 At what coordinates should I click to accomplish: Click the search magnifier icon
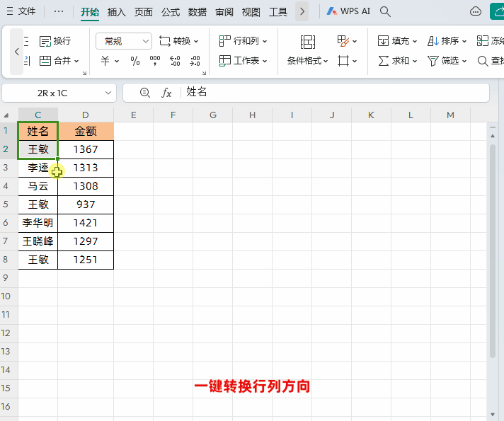385,11
